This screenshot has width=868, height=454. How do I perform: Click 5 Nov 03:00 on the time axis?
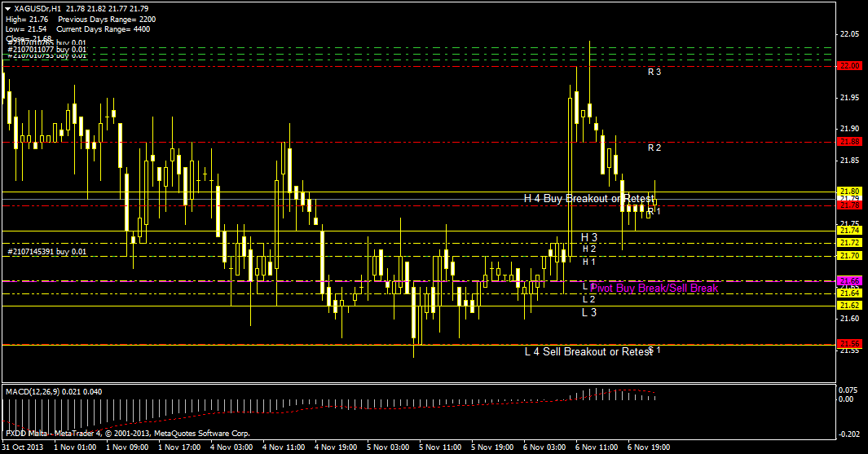point(388,447)
